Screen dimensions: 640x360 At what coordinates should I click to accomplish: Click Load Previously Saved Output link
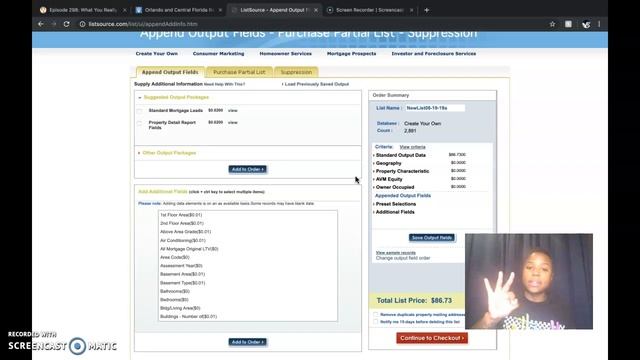pos(316,84)
